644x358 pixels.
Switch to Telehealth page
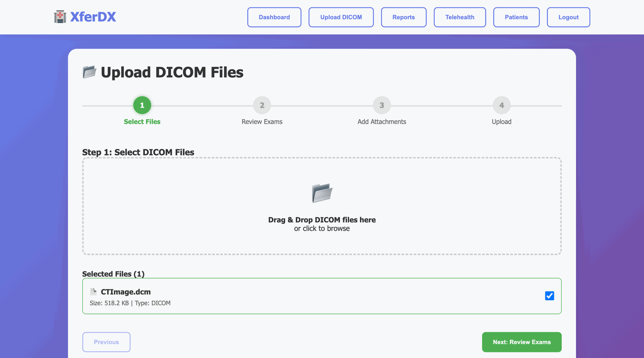coord(460,17)
